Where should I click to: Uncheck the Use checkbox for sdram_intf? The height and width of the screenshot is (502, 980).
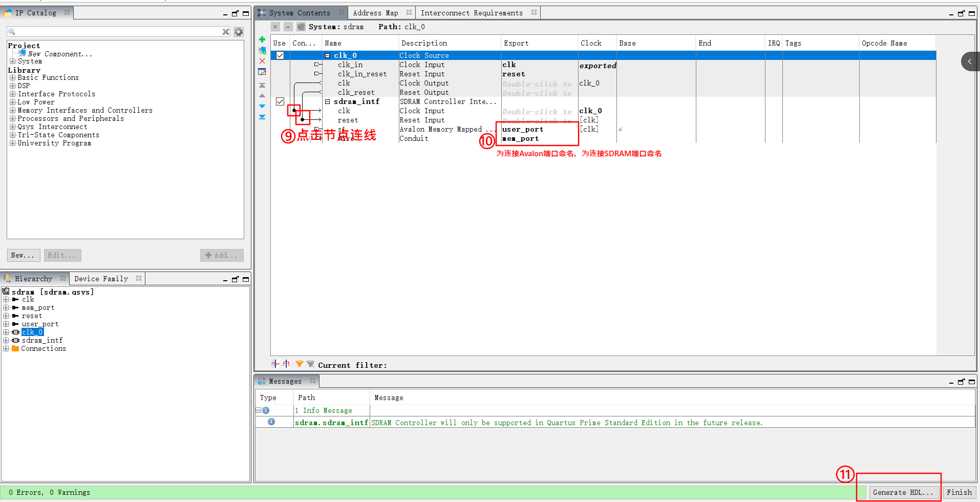click(x=280, y=101)
